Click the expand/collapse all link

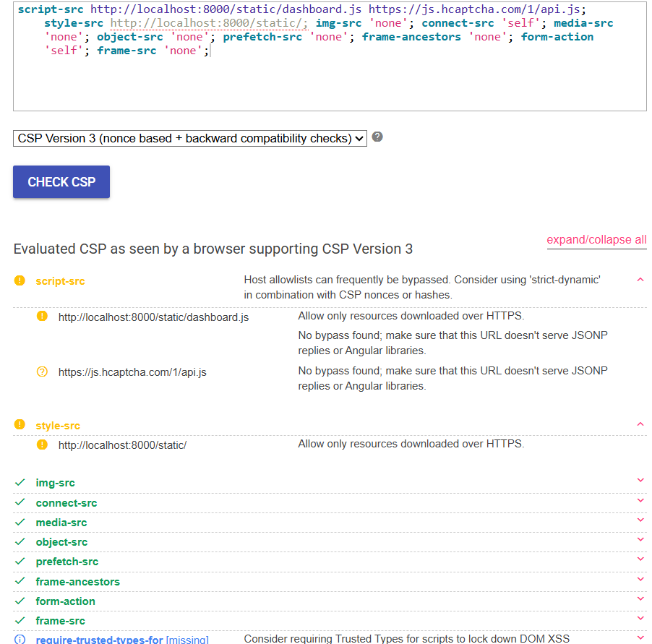coord(596,240)
